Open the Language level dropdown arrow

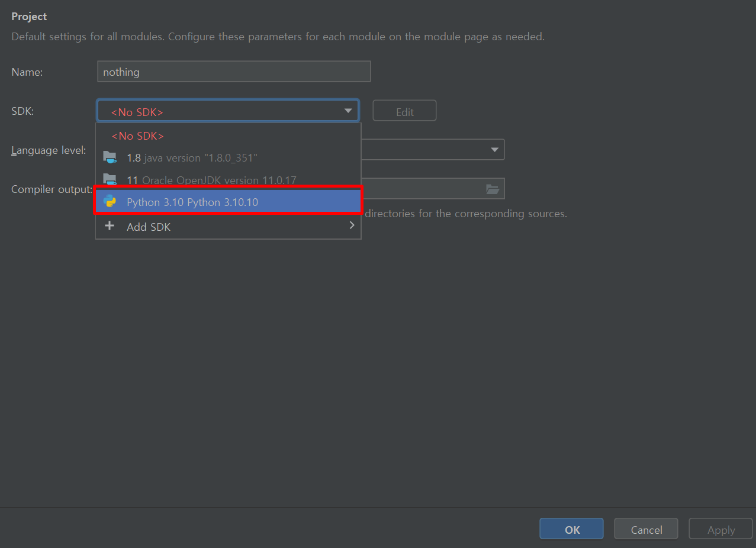point(495,150)
